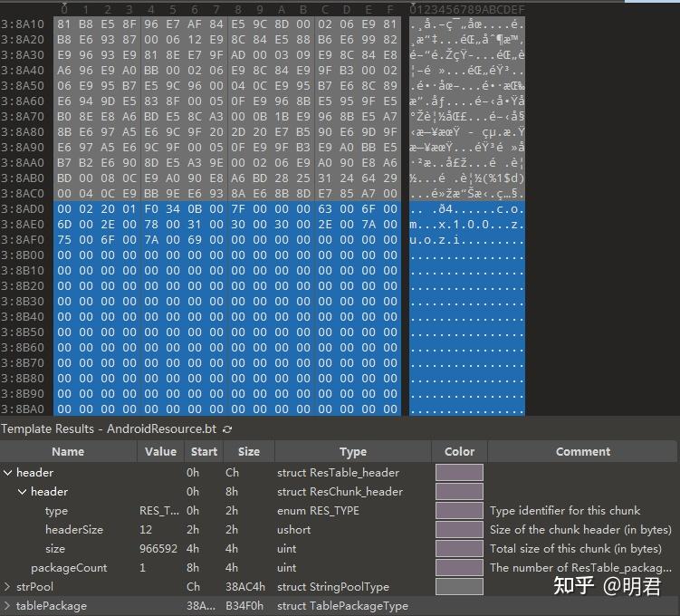The height and width of the screenshot is (616, 680).
Task: Open color swatch for packageCount row
Action: [459, 567]
